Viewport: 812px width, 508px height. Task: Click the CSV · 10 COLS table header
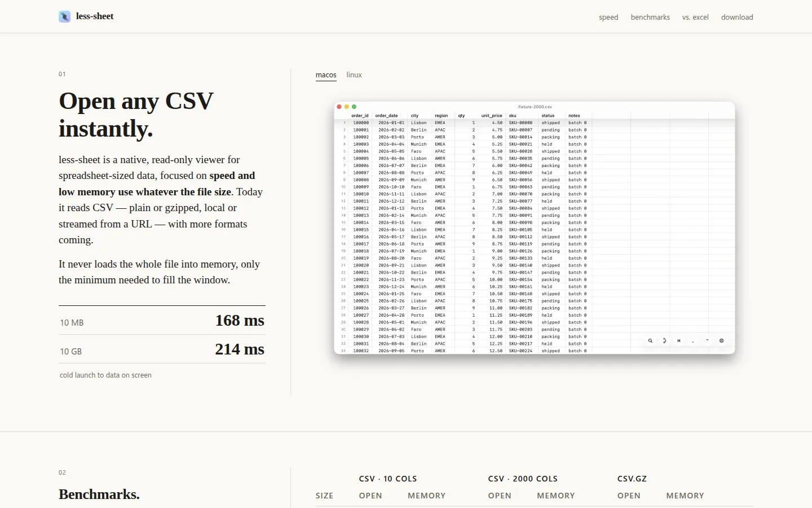tap(388, 479)
